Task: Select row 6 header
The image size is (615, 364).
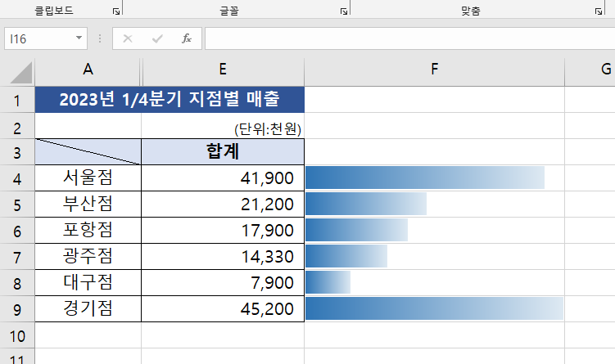Action: click(17, 231)
